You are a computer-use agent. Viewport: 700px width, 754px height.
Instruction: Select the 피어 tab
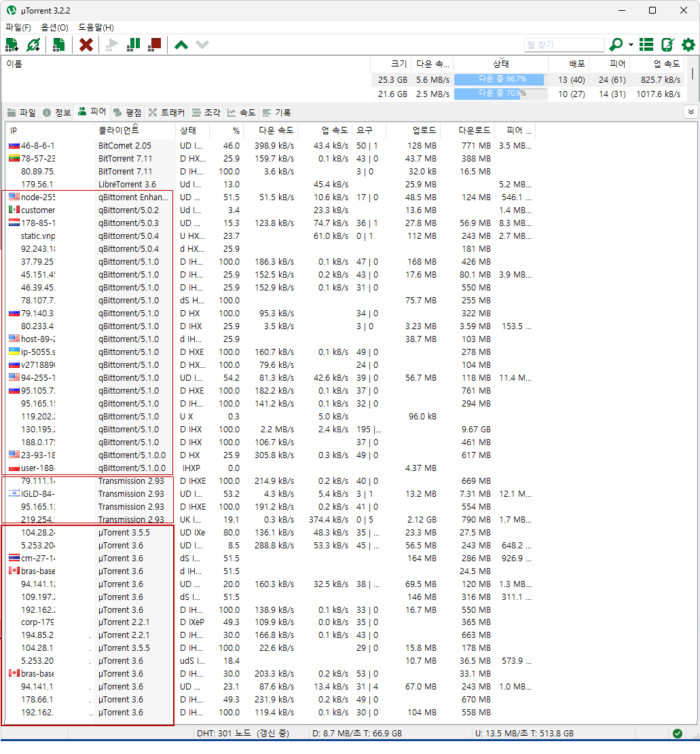[92, 112]
